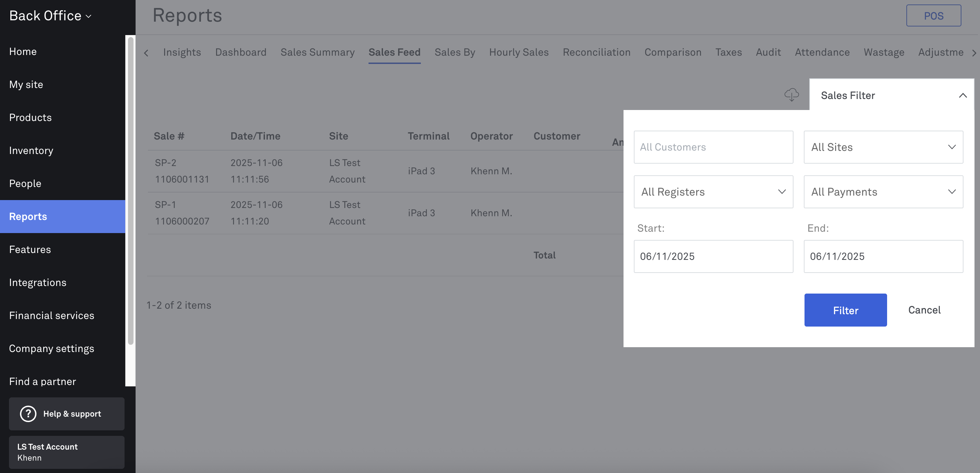
Task: Open the Back Office dropdown menu
Action: [50, 15]
